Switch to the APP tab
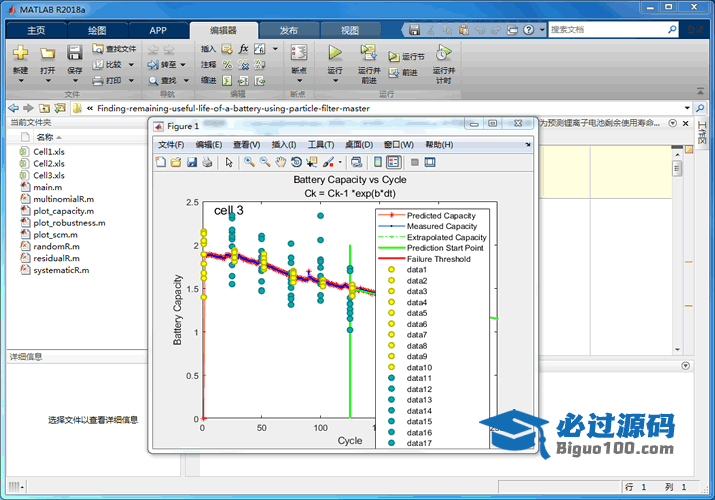 point(158,30)
